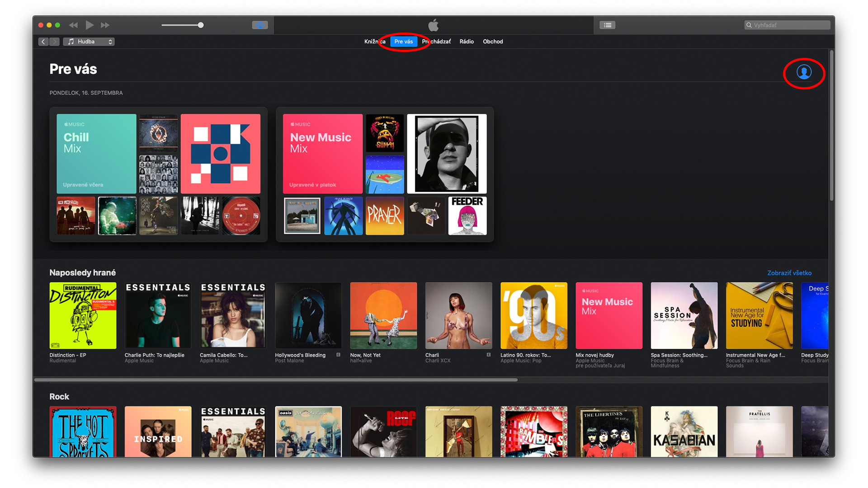Click the Rock section heading
Viewport: 868px width, 488px height.
59,397
